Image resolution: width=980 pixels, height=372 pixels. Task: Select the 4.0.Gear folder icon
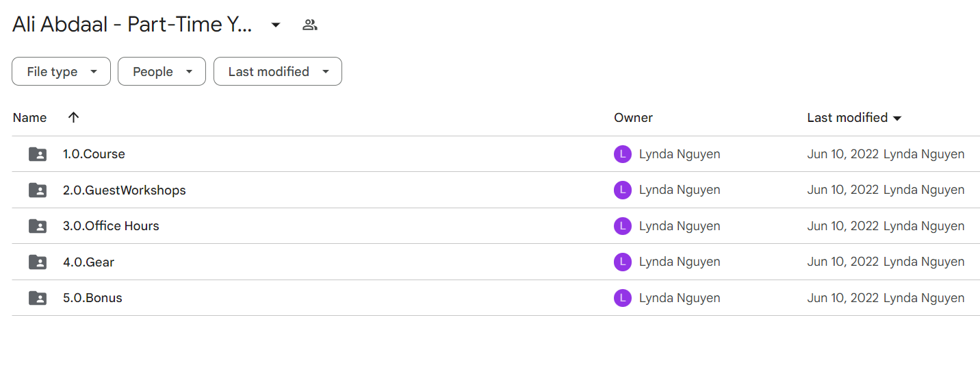point(38,262)
